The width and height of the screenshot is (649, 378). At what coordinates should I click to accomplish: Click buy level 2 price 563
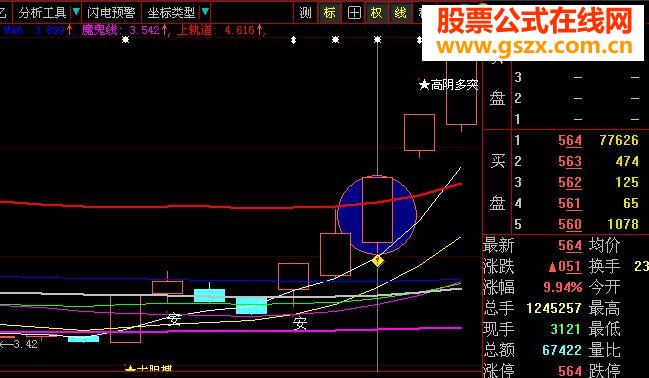(570, 161)
